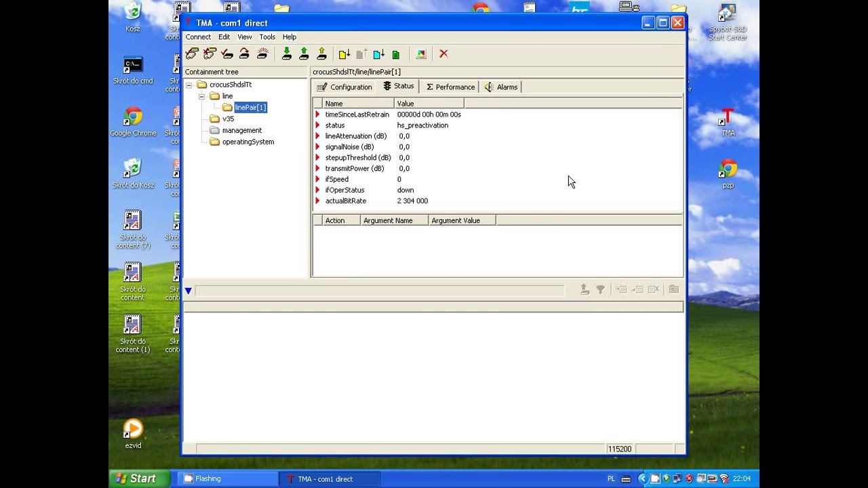Click the yellow up-arrow device icon

(321, 54)
